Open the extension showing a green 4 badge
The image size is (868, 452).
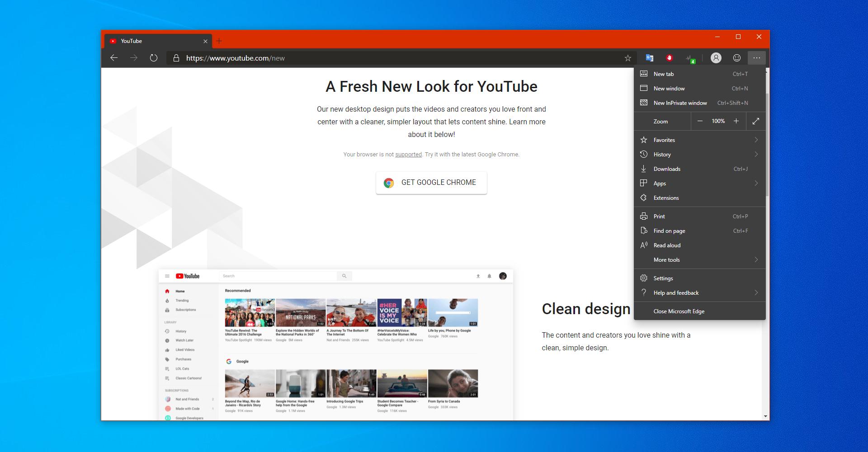click(x=690, y=58)
